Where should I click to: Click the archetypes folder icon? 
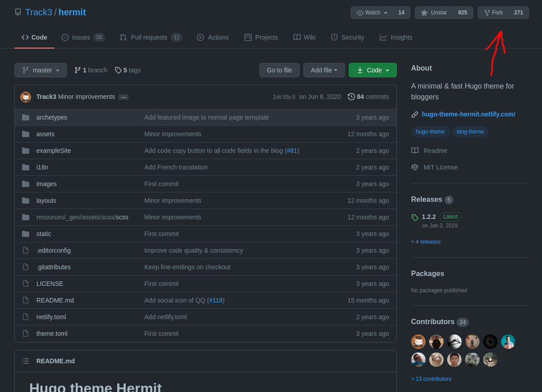pos(26,117)
